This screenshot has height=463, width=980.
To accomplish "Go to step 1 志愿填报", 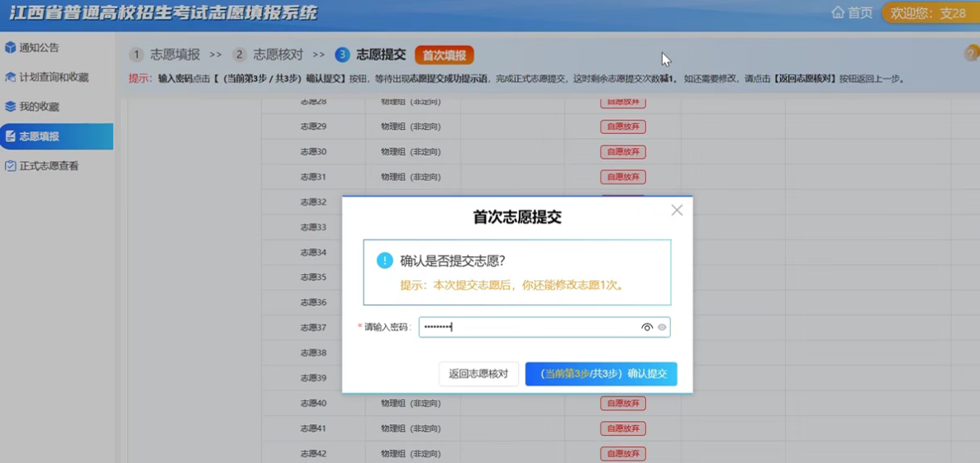I will click(165, 55).
